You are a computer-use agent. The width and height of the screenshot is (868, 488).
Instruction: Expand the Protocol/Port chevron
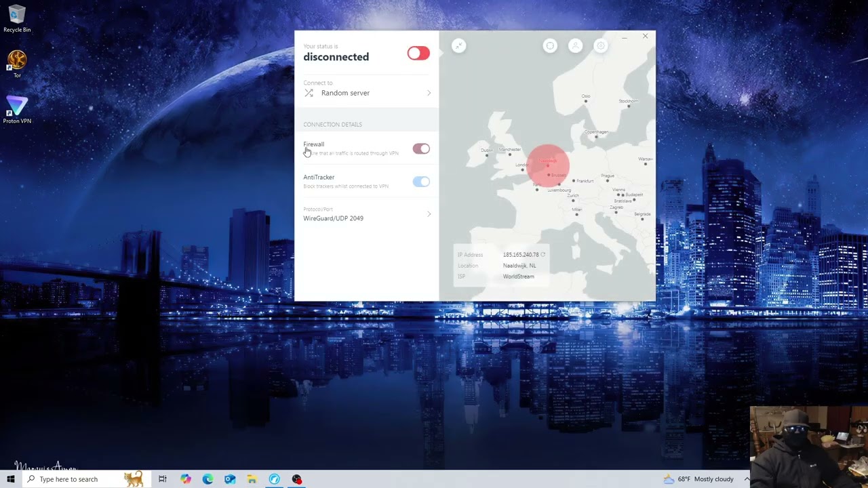429,214
